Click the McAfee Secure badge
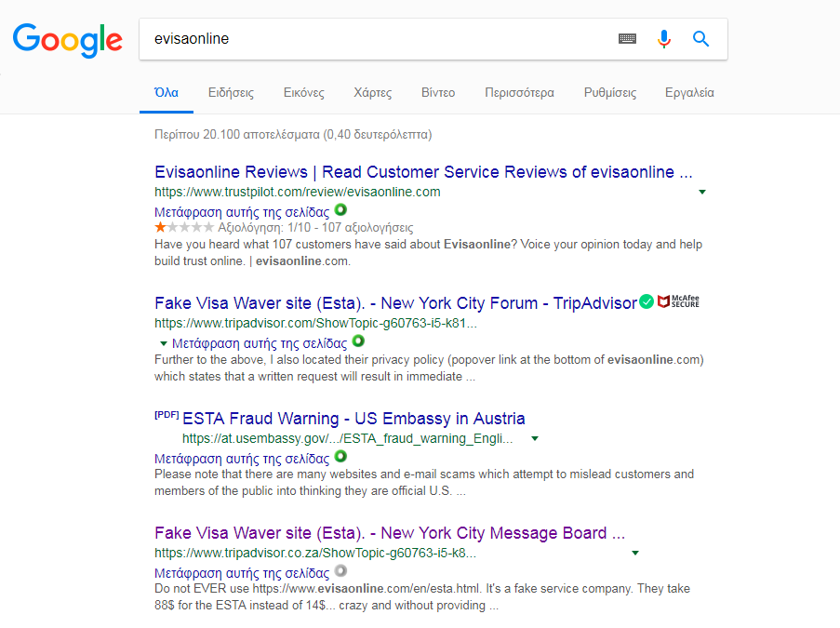The height and width of the screenshot is (628, 840). (x=678, y=301)
